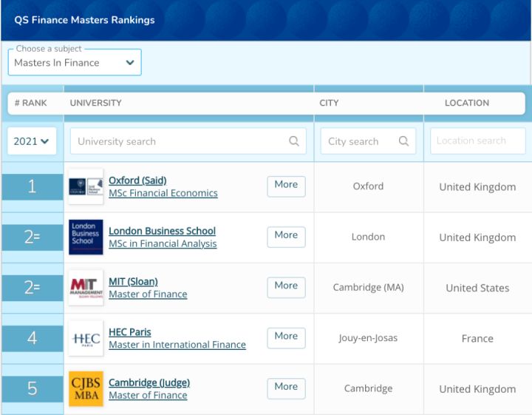The image size is (532, 415).
Task: Click the Oxford Said logo thumbnail
Action: point(86,186)
